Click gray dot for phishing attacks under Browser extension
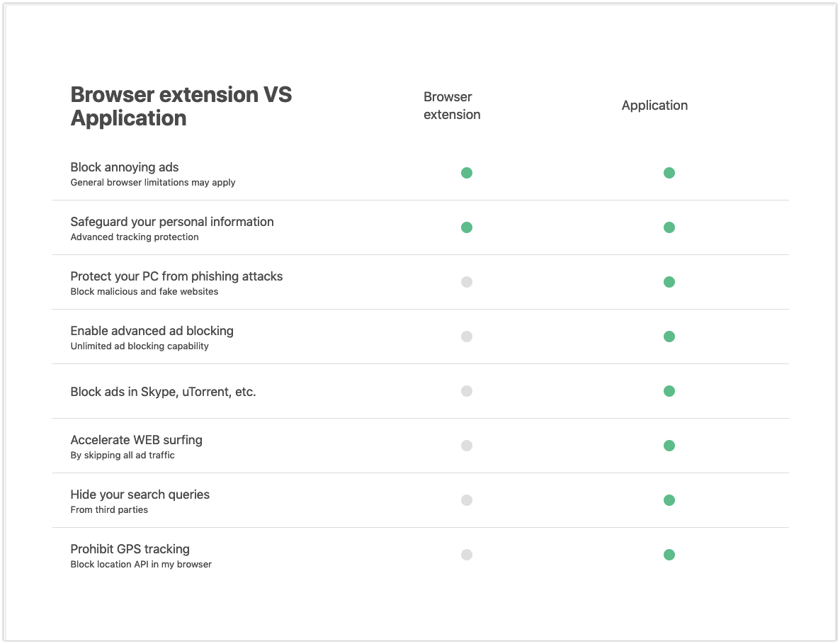The width and height of the screenshot is (840, 644). 466,282
